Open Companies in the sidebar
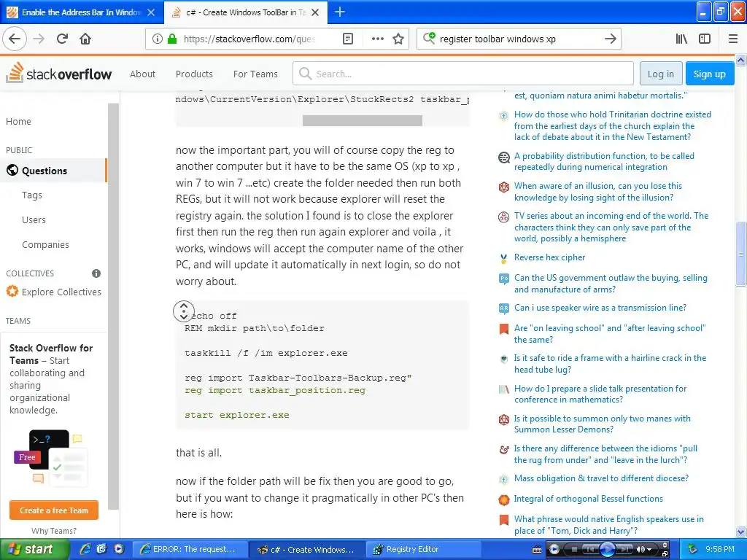Screen dimensions: 747x560 point(45,245)
